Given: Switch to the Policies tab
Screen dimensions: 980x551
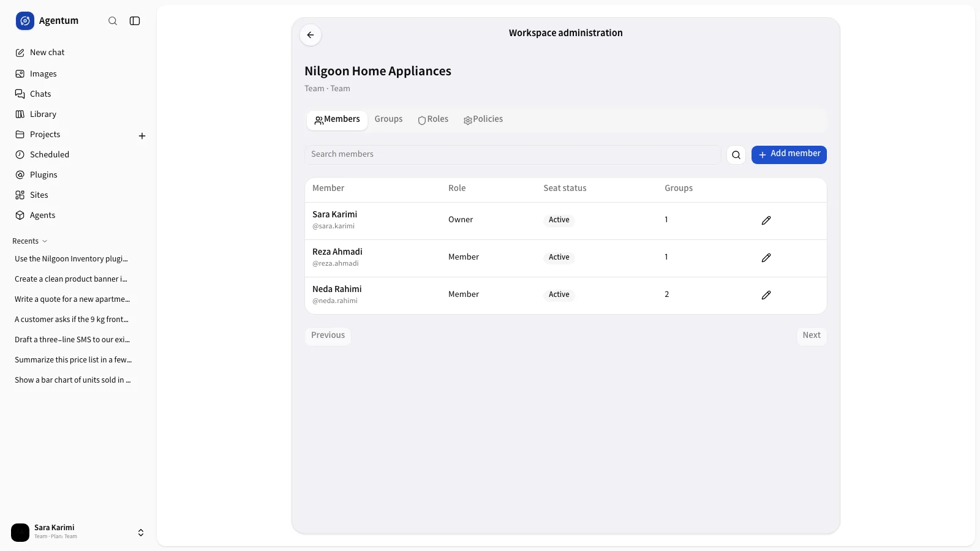Looking at the screenshot, I should (x=483, y=119).
